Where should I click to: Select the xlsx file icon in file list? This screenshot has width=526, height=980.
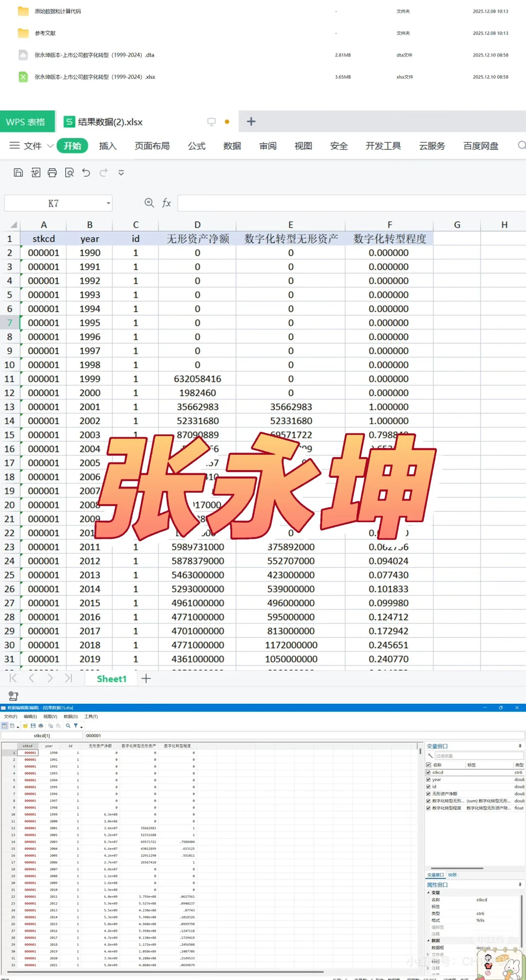pos(23,76)
